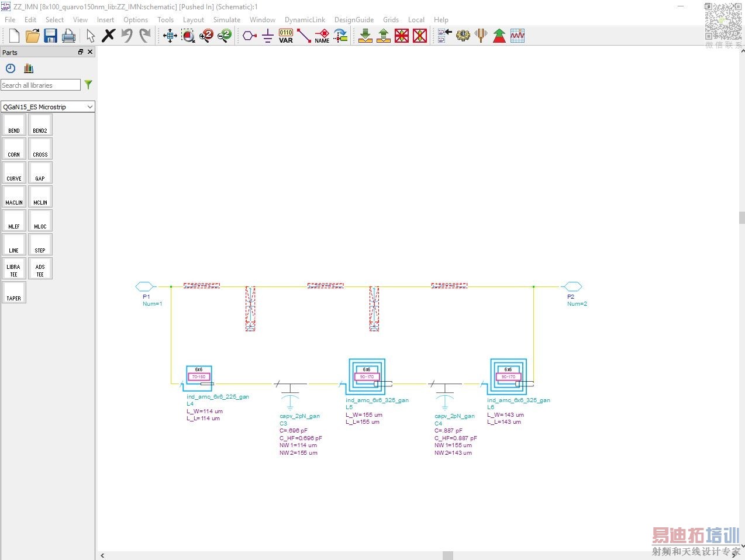Select the MCLIN palette part
This screenshot has width=745, height=560.
pyautogui.click(x=40, y=196)
